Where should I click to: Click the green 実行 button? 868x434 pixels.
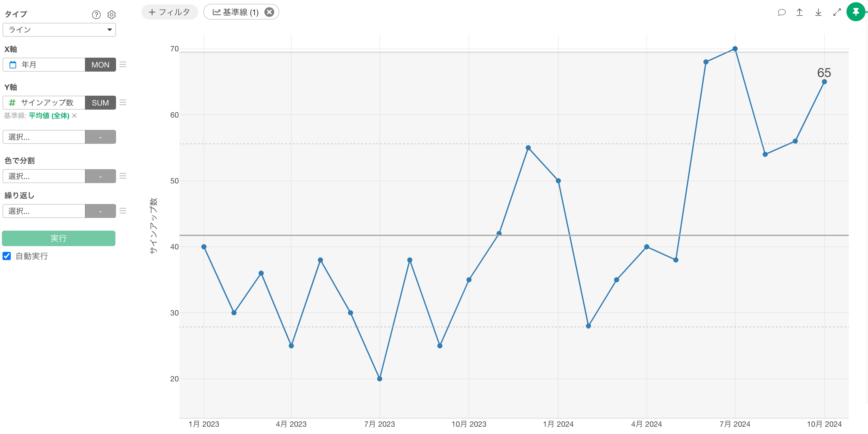point(59,238)
